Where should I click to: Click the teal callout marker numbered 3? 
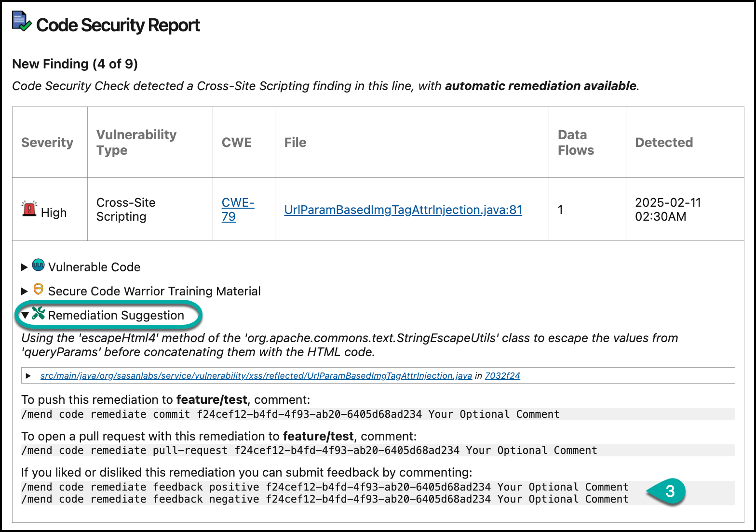[x=669, y=492]
